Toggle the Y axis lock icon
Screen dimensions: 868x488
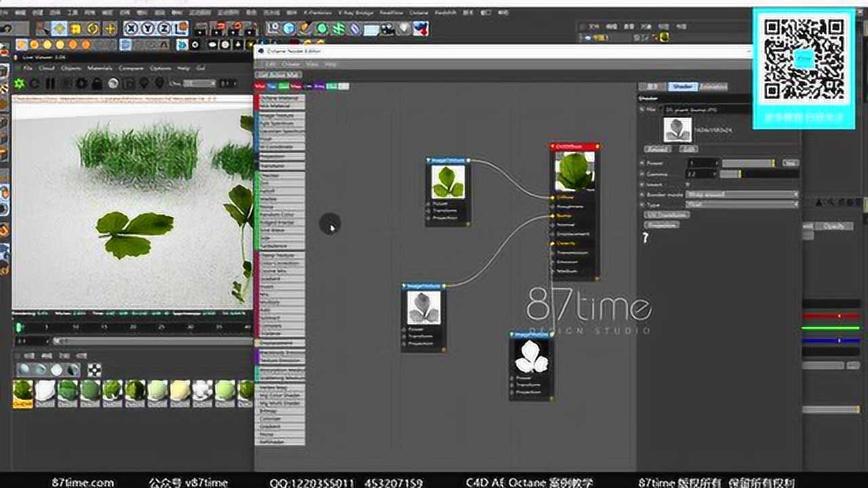147,28
